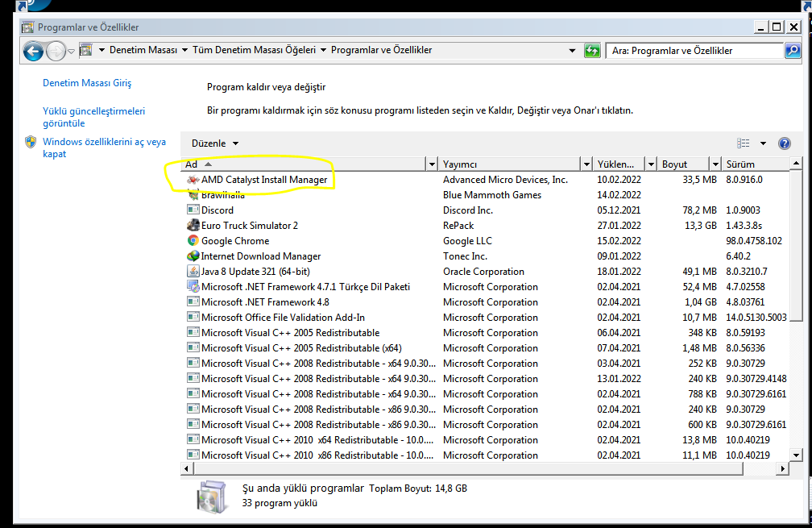Click the horizontal scrollbar left arrow
This screenshot has height=528, width=812.
click(x=187, y=468)
